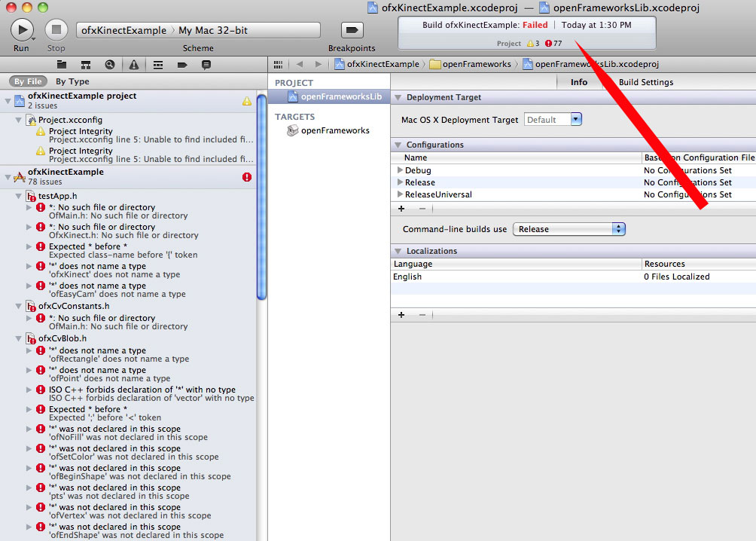Add a localization with the plus button
The image size is (756, 541).
click(x=401, y=315)
